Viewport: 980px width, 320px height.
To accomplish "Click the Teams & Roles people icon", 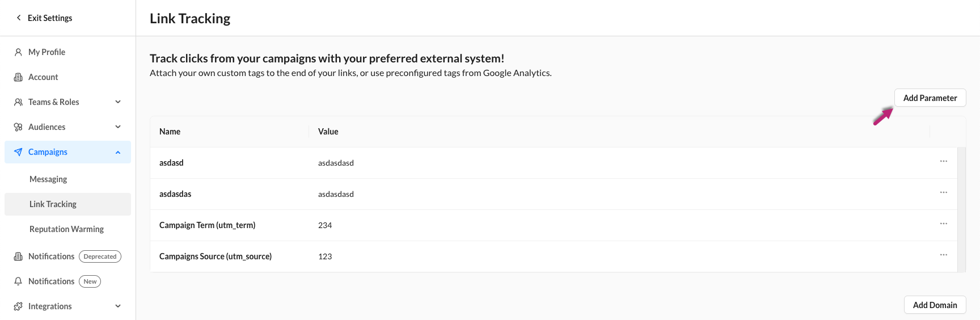I will click(18, 102).
